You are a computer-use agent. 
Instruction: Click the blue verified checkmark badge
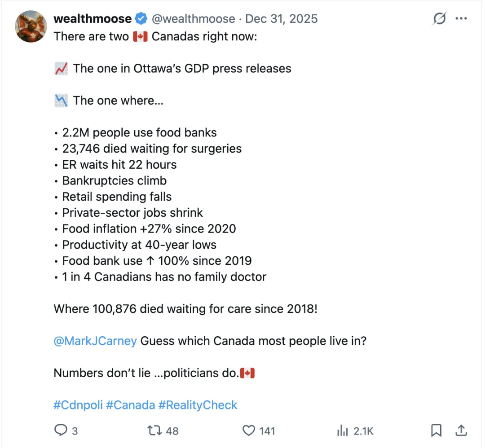click(x=141, y=19)
